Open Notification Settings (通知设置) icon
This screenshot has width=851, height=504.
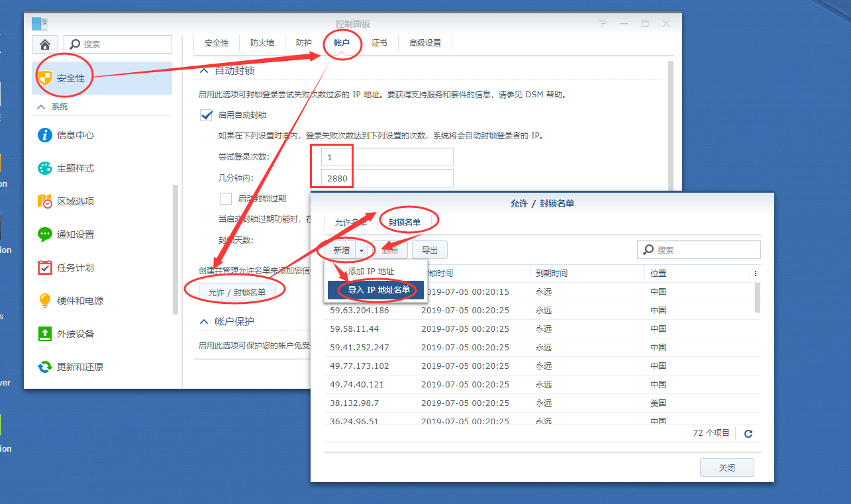pyautogui.click(x=45, y=234)
